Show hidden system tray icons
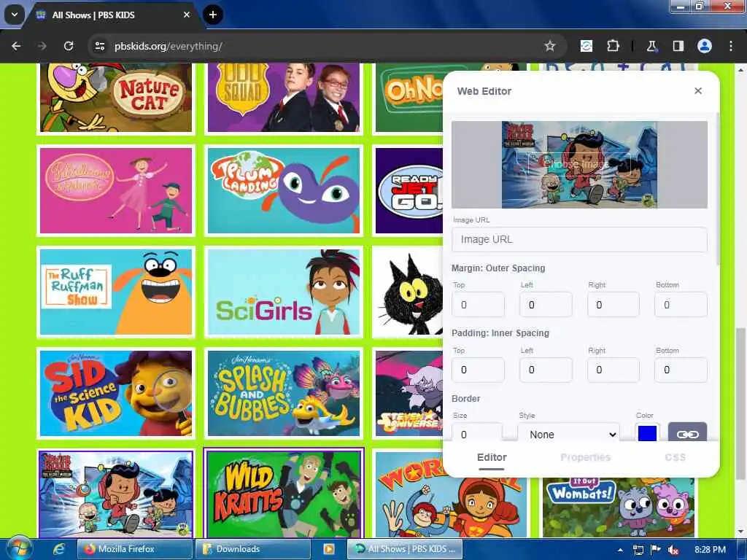 620,550
